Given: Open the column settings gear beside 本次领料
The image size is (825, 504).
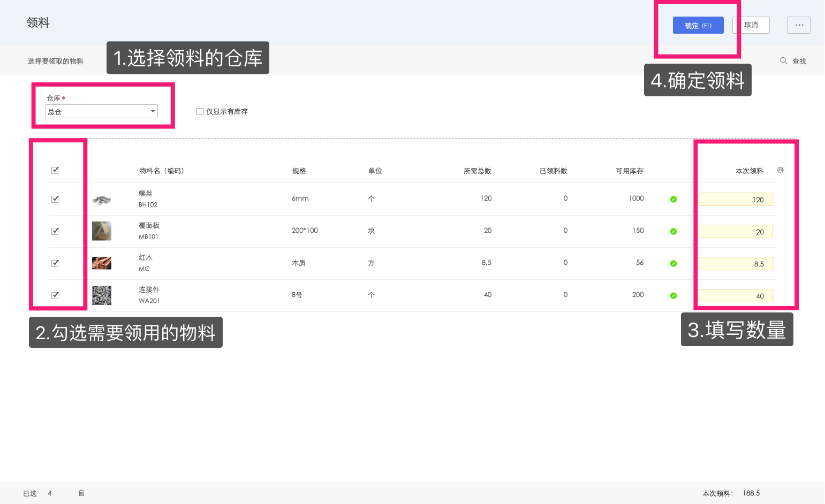Looking at the screenshot, I should pos(780,170).
